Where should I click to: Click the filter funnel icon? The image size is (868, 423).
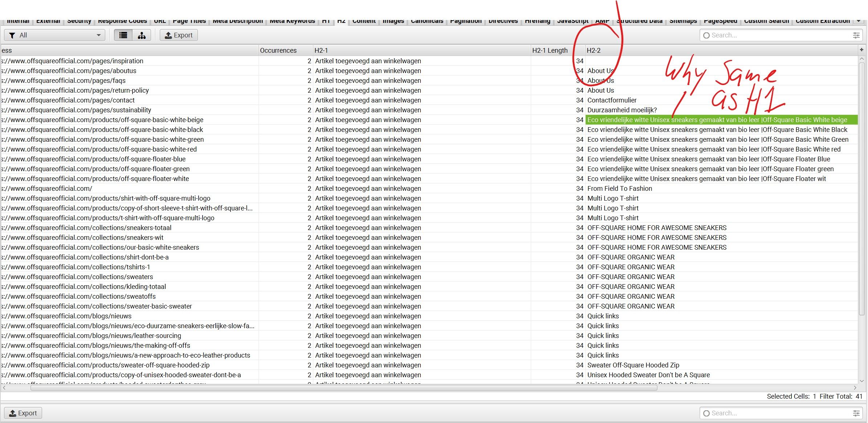[x=12, y=35]
